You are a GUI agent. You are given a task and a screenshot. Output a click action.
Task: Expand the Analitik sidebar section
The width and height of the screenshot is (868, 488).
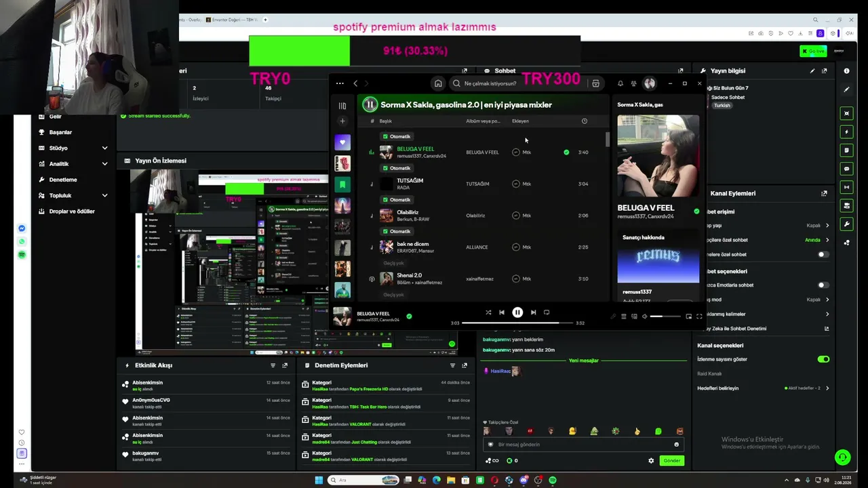pyautogui.click(x=104, y=163)
